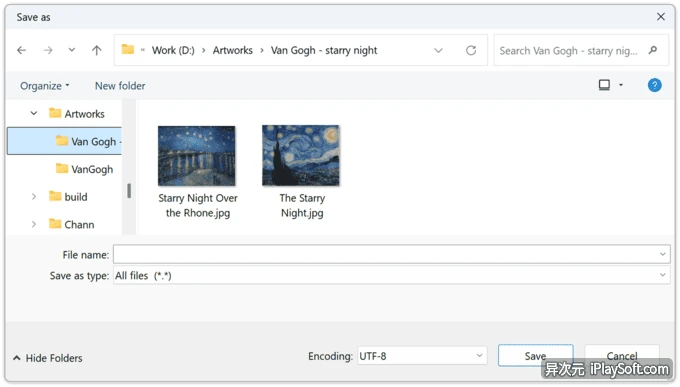This screenshot has width=680, height=387.
Task: Go forward with the right arrow
Action: 48,50
